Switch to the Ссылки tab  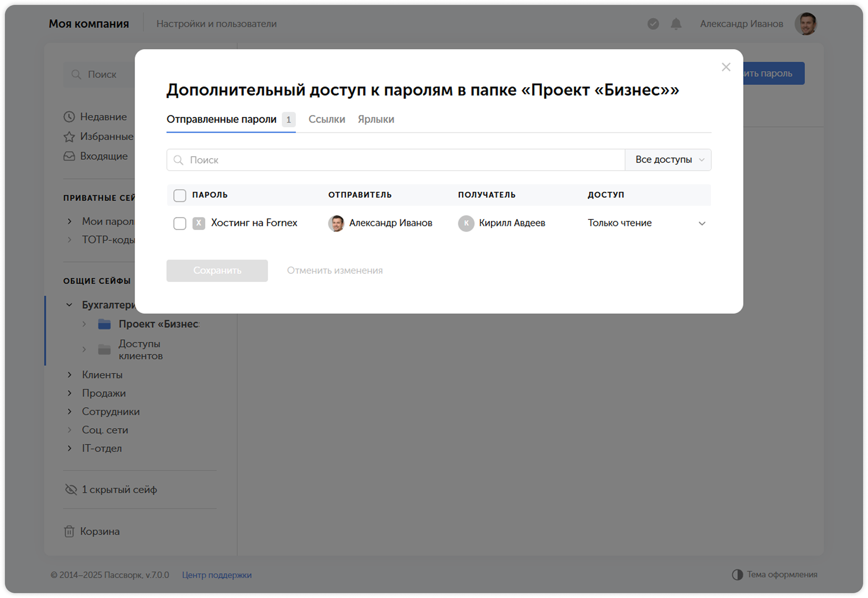coord(327,119)
